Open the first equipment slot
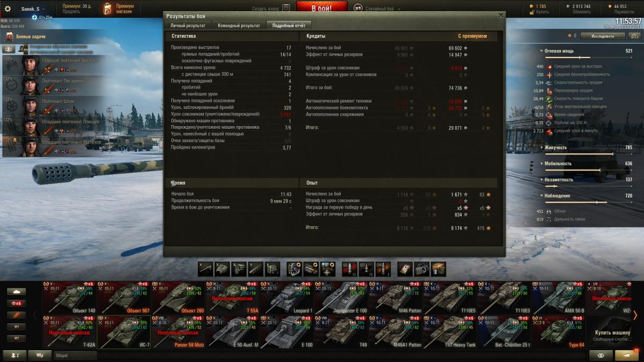644x362 pixels. pyautogui.click(x=294, y=269)
